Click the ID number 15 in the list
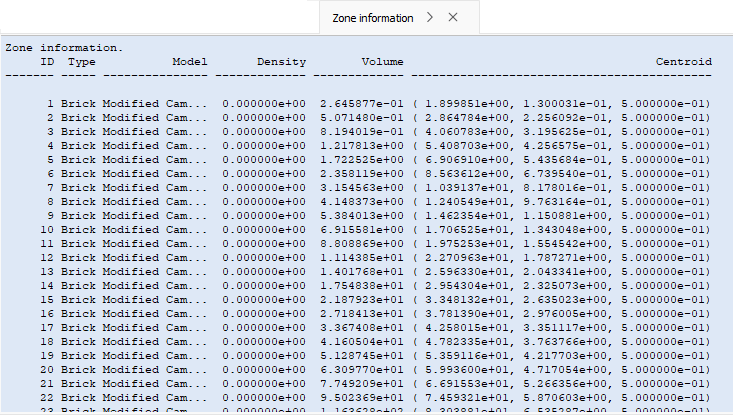 [x=47, y=299]
